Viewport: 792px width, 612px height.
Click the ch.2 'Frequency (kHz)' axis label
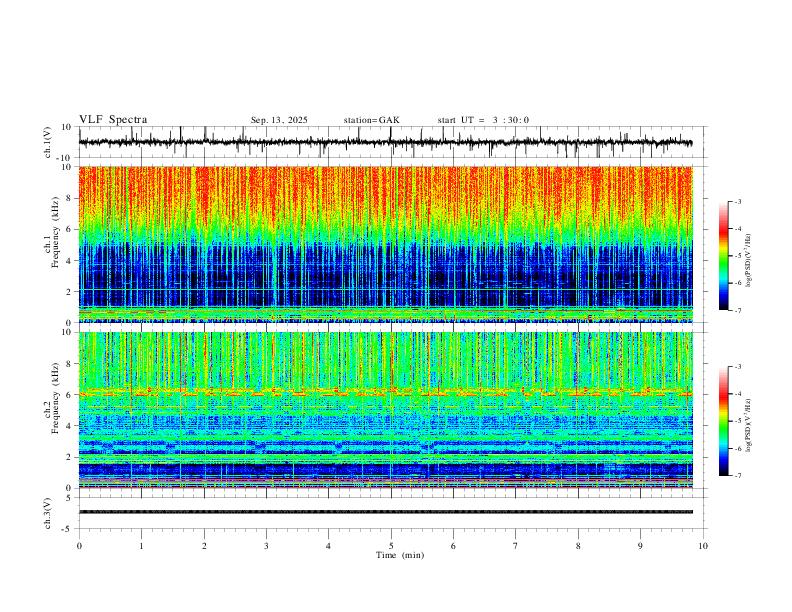click(x=55, y=398)
